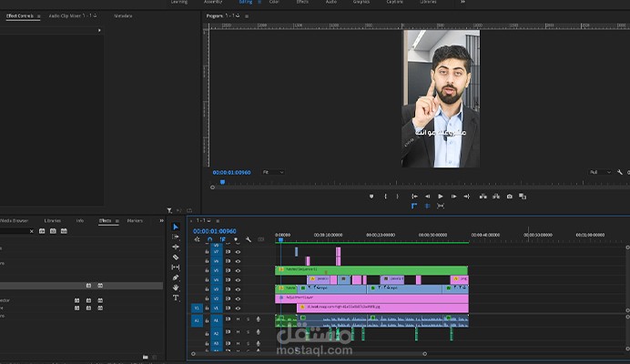Go to Out point in Program monitor

click(466, 197)
